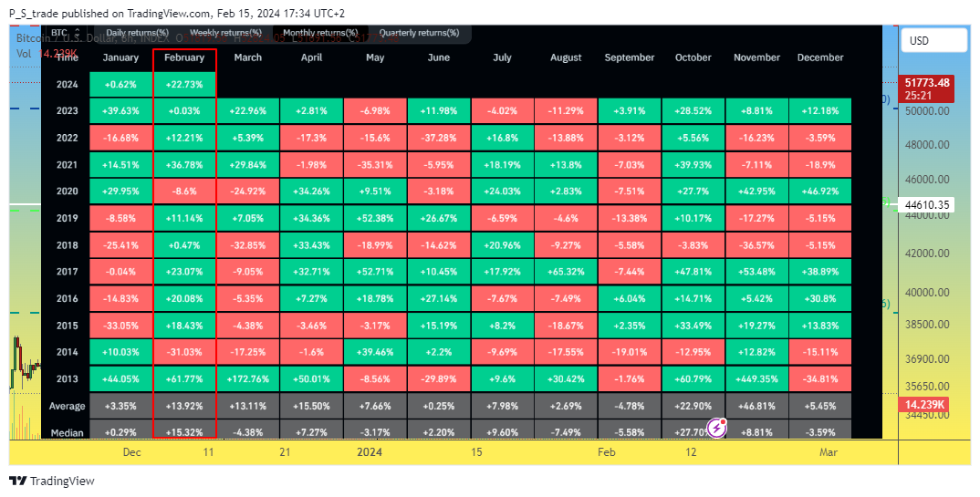Click the Mar label on time axis
The image size is (980, 497).
(828, 452)
